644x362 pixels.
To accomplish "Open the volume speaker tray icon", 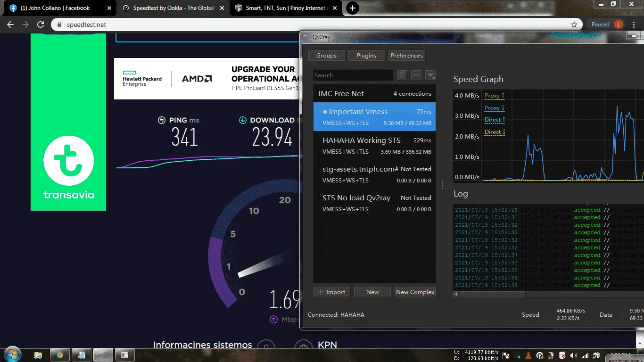I will click(574, 355).
